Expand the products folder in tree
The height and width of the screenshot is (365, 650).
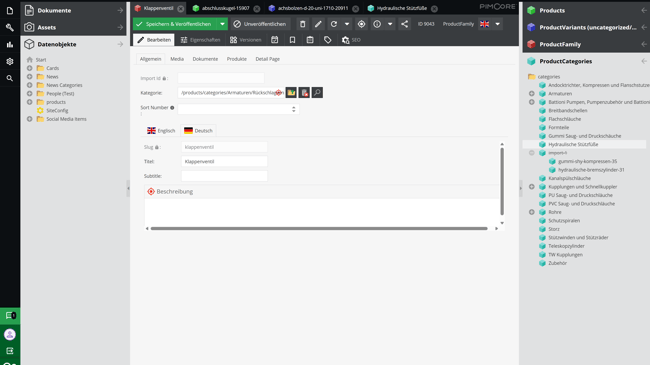pos(29,102)
